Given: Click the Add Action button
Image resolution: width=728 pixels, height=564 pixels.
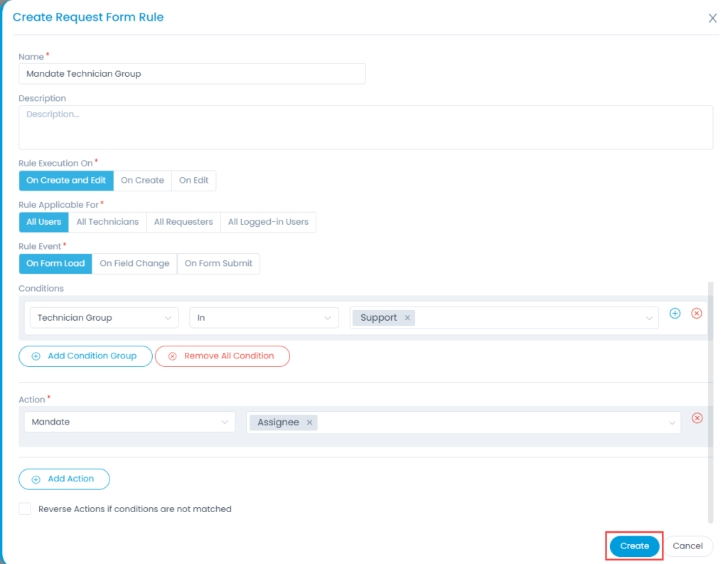Looking at the screenshot, I should (64, 479).
